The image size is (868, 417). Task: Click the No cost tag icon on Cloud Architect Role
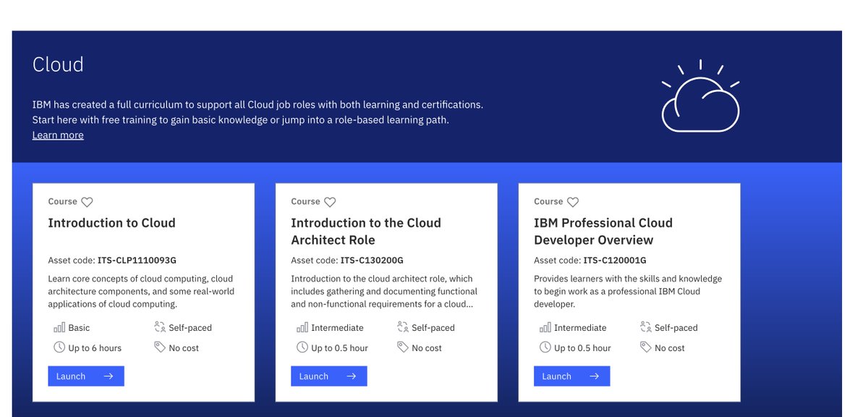[403, 347]
